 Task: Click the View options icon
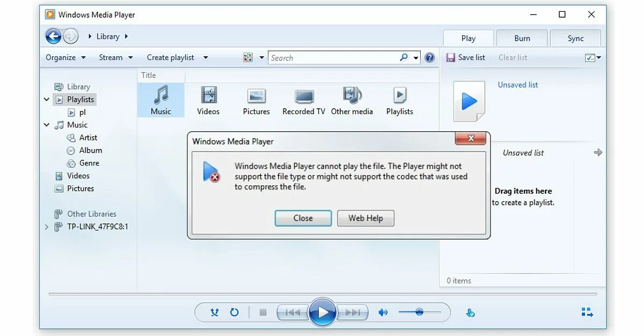pyautogui.click(x=248, y=57)
